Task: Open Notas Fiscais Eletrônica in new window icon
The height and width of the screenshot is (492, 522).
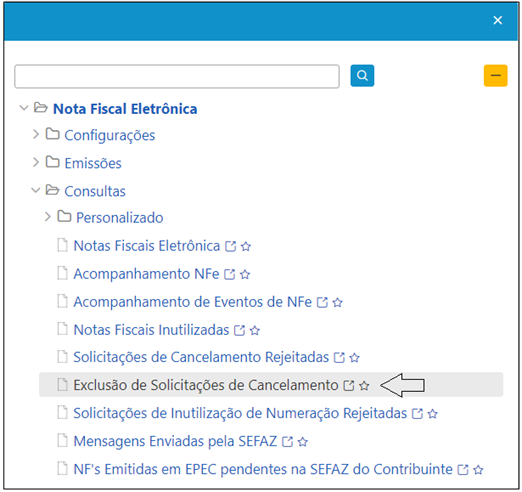Action: [x=230, y=246]
